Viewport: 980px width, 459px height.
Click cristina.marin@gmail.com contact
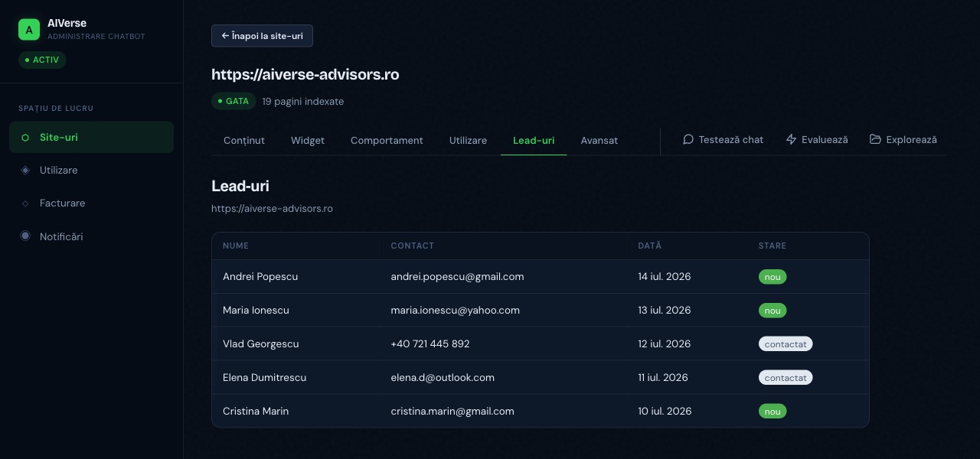[452, 411]
